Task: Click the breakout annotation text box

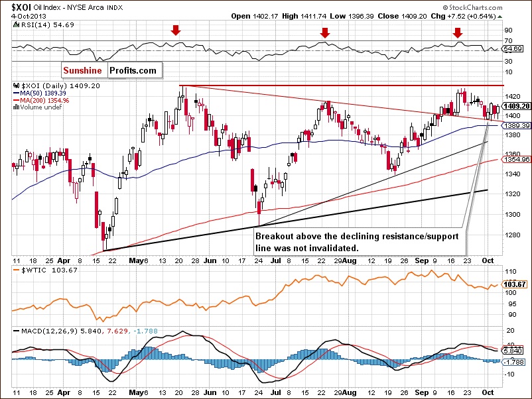Action: tap(360, 242)
